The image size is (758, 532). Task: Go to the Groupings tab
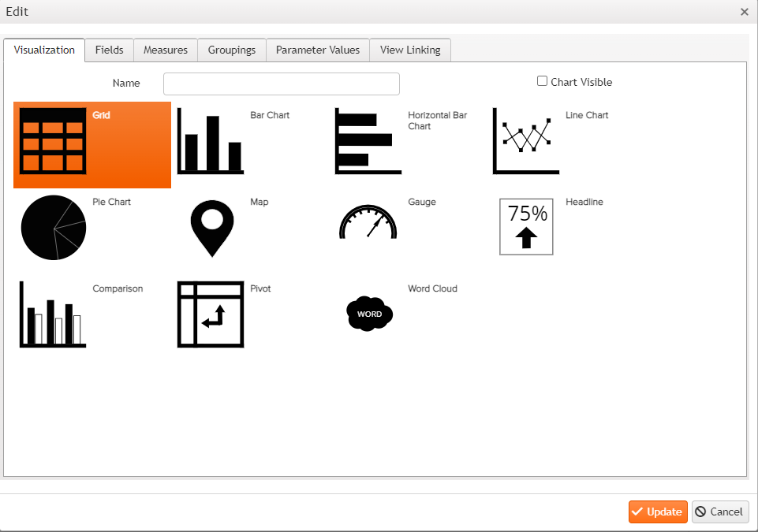[x=232, y=50]
